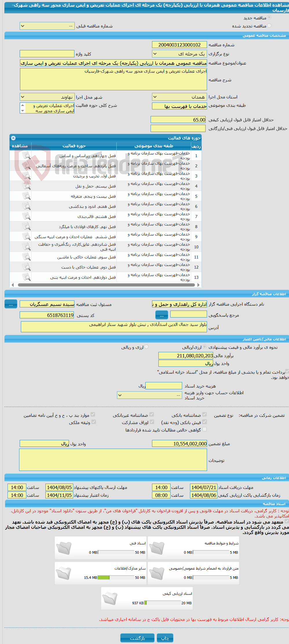289x644 pixels.
Task: Open the شماره مناقصه قبلی dropdown
Action: [x=47, y=26]
